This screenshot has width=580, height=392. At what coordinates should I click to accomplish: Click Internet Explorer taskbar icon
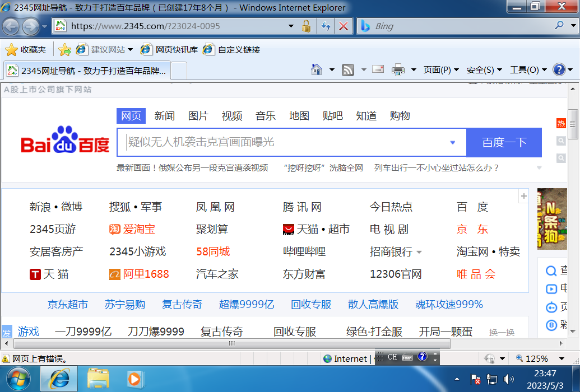click(59, 379)
